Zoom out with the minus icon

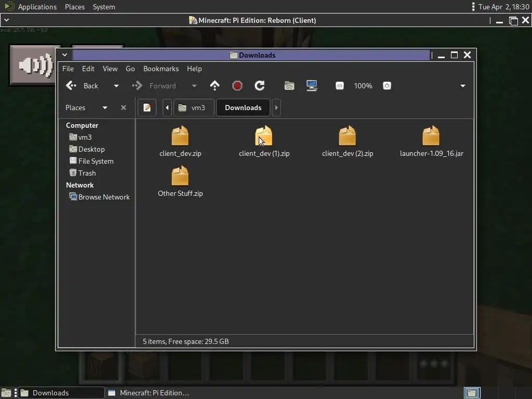[x=340, y=86]
